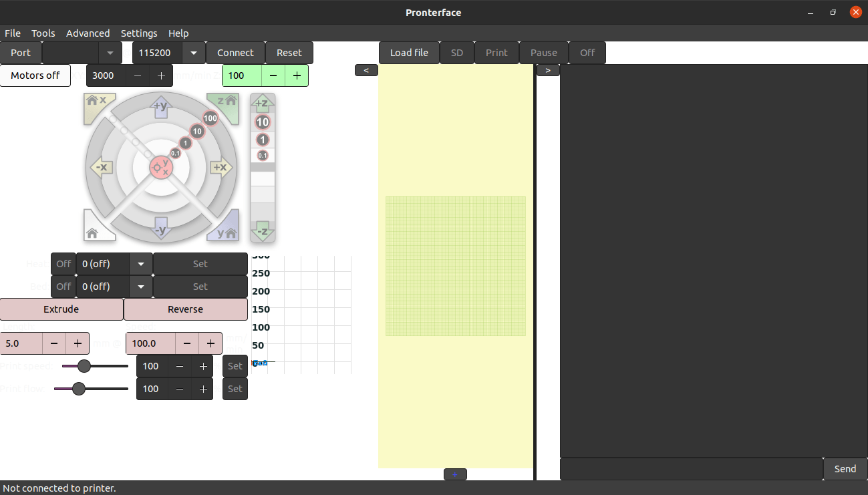Click the print flow slider handle
Image resolution: width=868 pixels, height=495 pixels.
[79, 389]
